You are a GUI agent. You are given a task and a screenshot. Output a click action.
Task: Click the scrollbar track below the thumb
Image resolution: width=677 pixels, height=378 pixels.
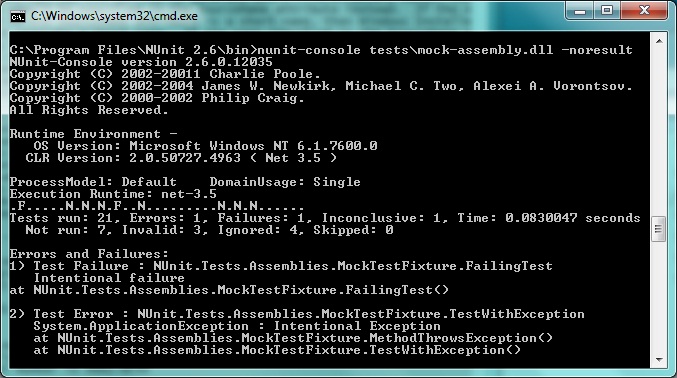pos(659,297)
